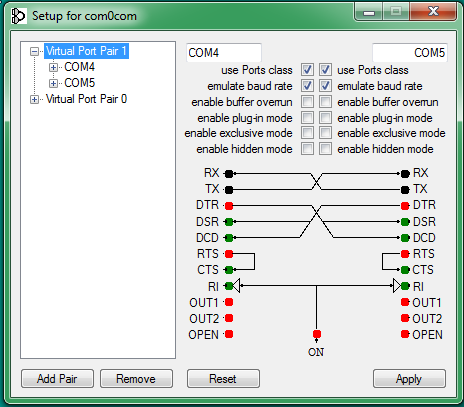Viewport: 464px width, 407px height.
Task: Enable COM4 hidden mode checkbox
Action: (x=307, y=149)
